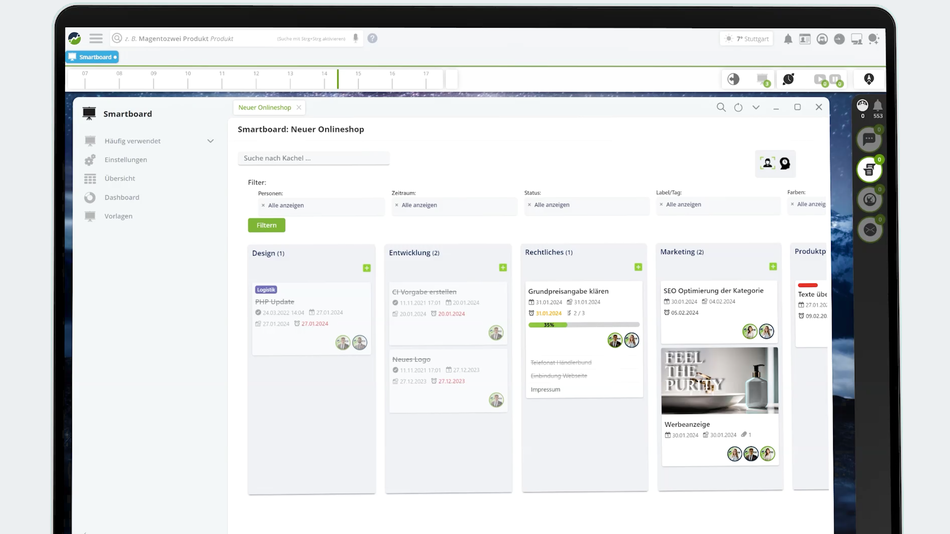Screen dimensions: 950x534
Task: Open the Zeitraum filter dropdown
Action: point(454,205)
